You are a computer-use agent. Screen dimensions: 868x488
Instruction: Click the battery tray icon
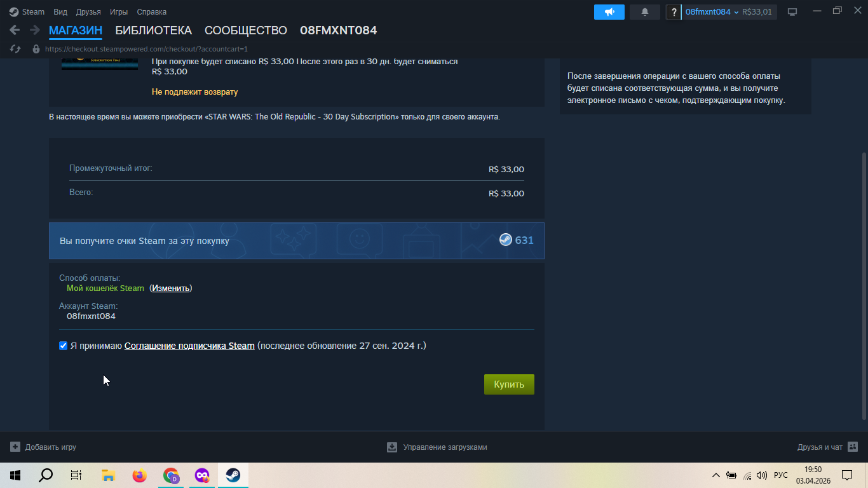pos(731,475)
